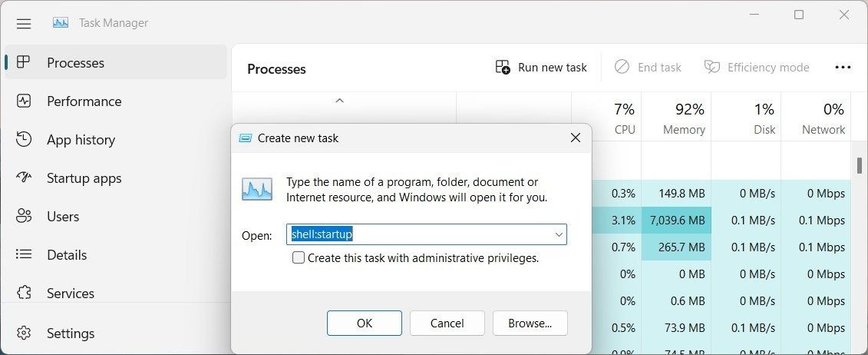Click the Task Manager app icon

tap(61, 23)
